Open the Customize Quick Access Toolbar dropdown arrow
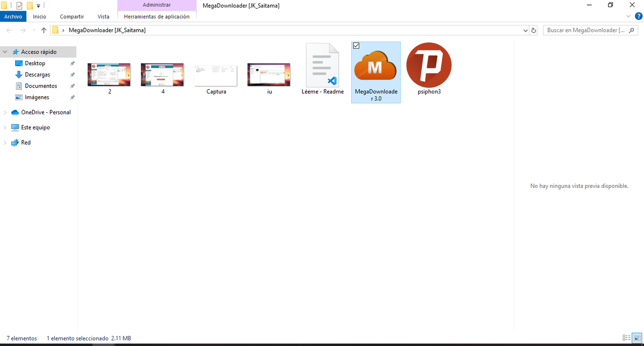Screen dimensions: 644x346 pyautogui.click(x=38, y=6)
